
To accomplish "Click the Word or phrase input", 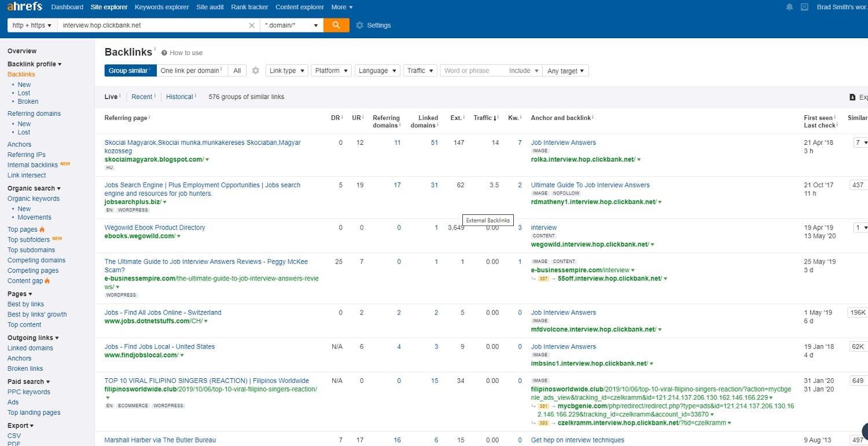I will (x=473, y=71).
